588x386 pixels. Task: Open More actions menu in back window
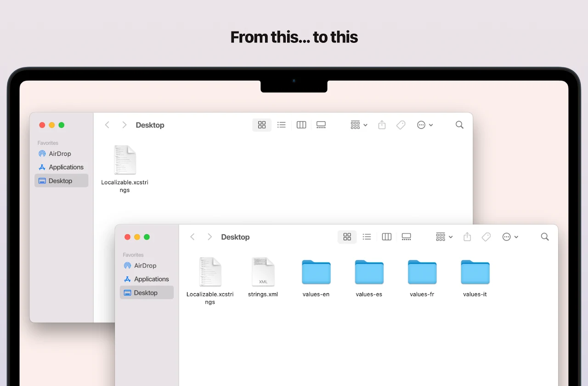[x=425, y=125]
